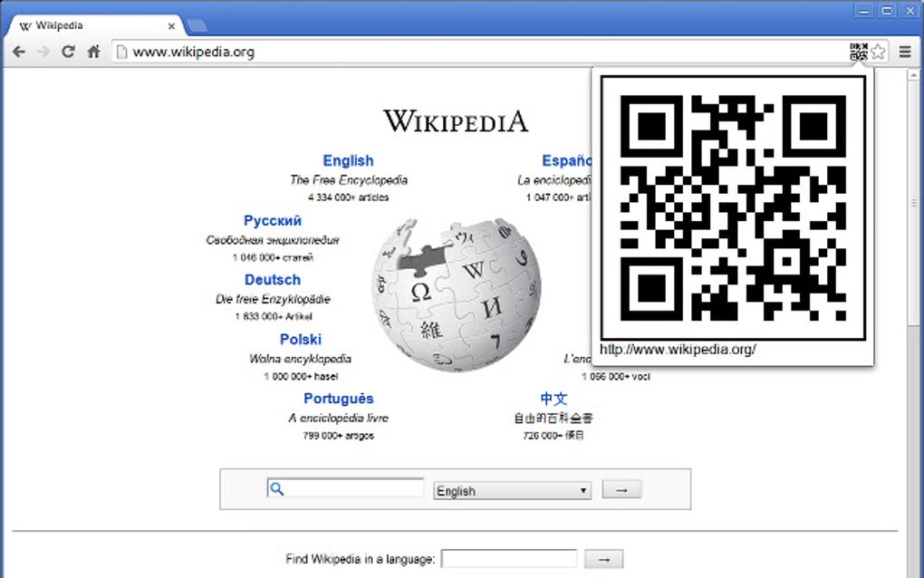924x578 pixels.
Task: Click the magnifier icon in the search box
Action: coord(276,487)
